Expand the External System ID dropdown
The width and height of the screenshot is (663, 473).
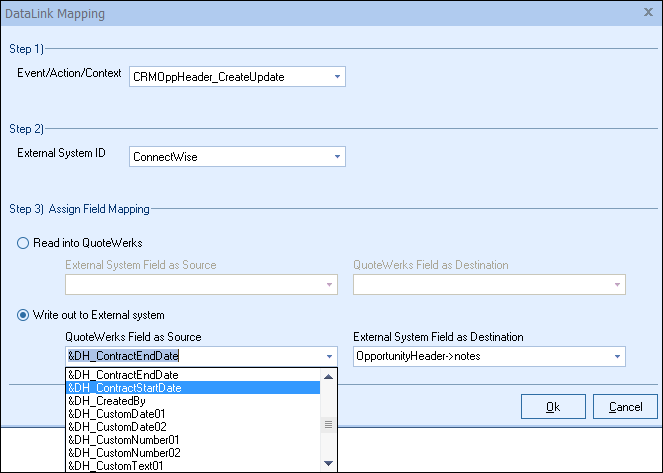tap(337, 157)
